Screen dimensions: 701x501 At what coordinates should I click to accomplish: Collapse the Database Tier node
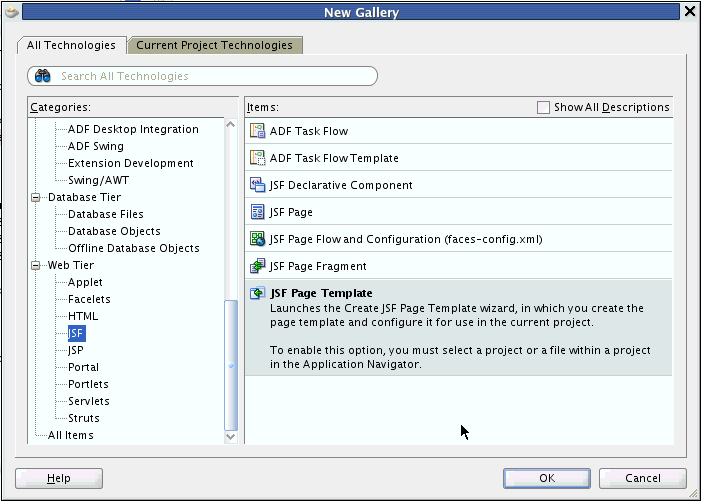pyautogui.click(x=35, y=197)
